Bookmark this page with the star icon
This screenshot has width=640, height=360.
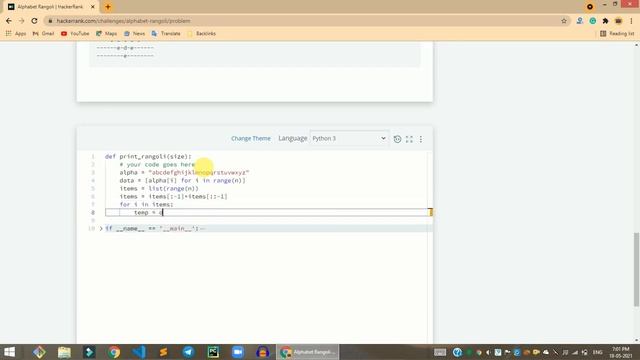point(564,21)
